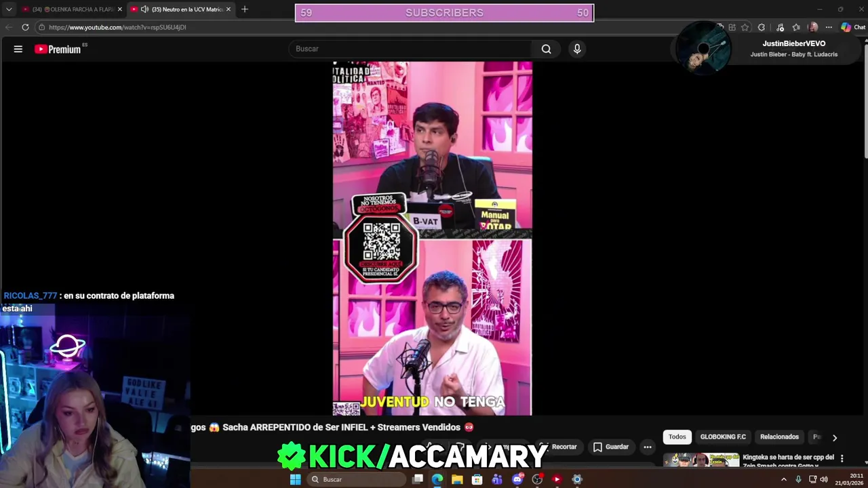This screenshot has width=868, height=488.
Task: Open Microsoft Edge from taskbar
Action: pyautogui.click(x=437, y=479)
